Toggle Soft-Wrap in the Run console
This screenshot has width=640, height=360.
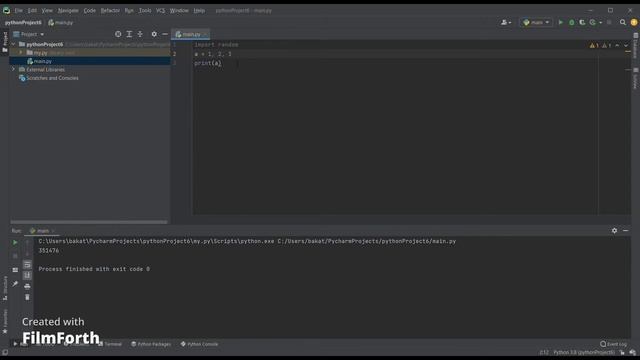tap(27, 264)
